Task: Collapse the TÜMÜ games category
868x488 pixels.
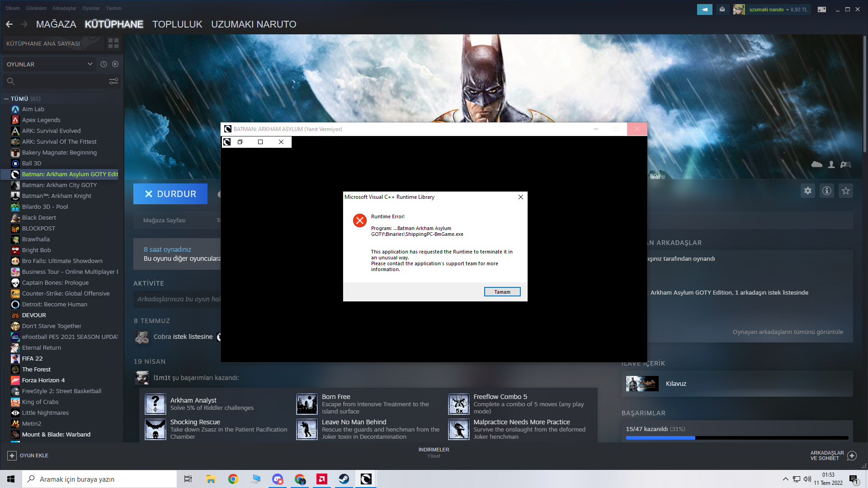Action: coord(6,99)
